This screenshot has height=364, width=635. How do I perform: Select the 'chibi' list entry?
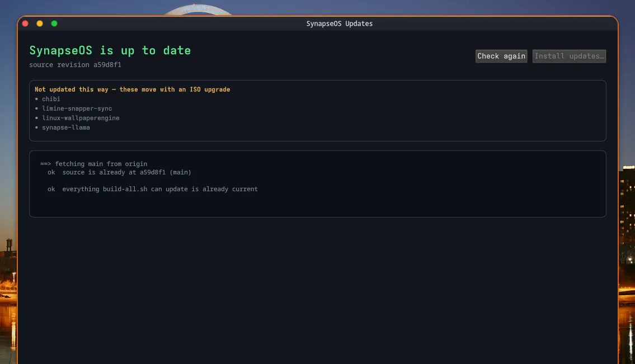tap(51, 99)
